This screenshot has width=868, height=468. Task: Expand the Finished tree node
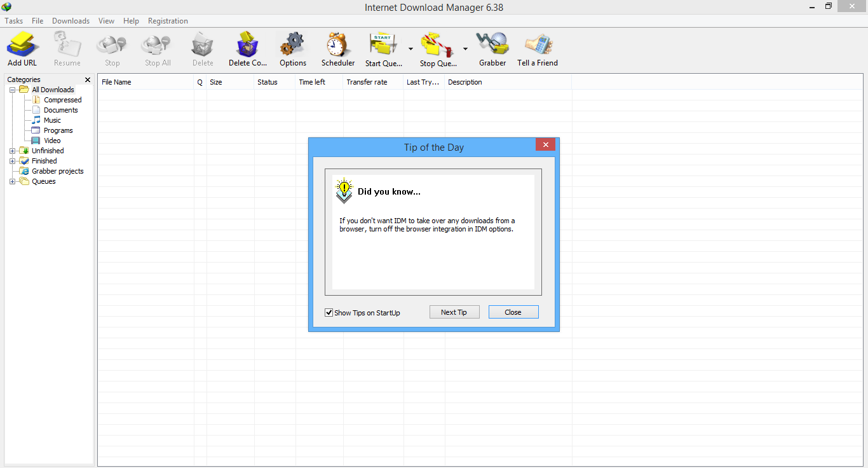pos(12,161)
